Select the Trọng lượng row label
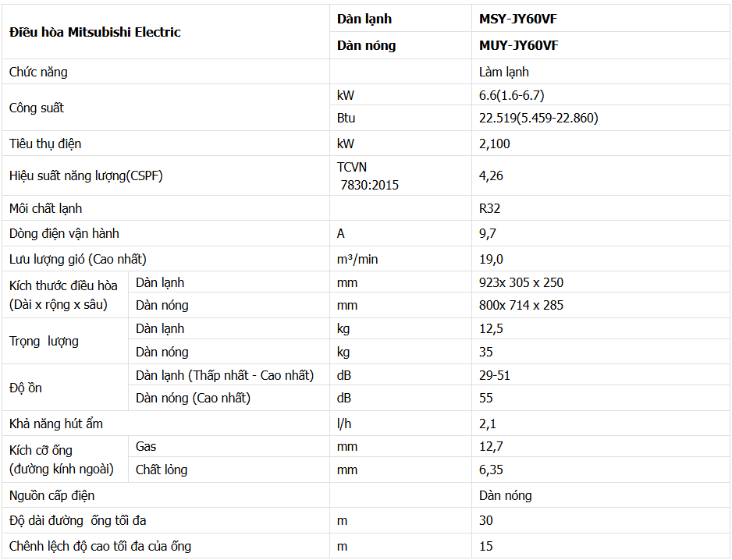Image resolution: width=732 pixels, height=560 pixels. coord(44,341)
